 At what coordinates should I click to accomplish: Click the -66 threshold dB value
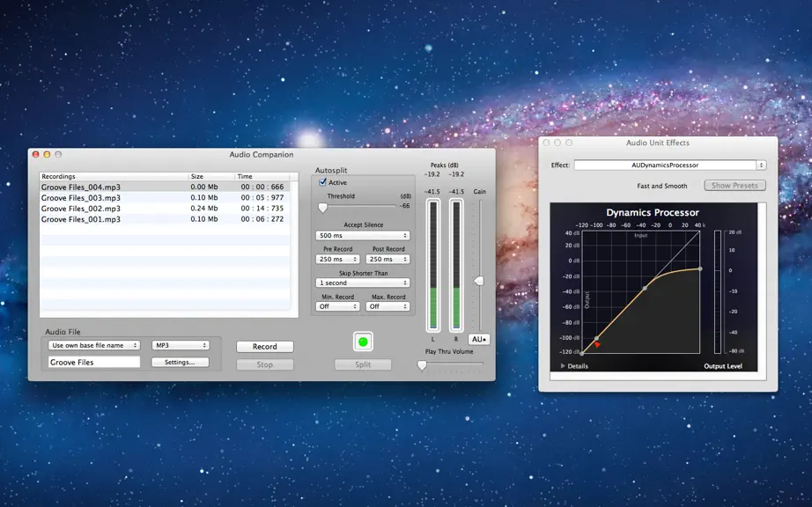405,206
